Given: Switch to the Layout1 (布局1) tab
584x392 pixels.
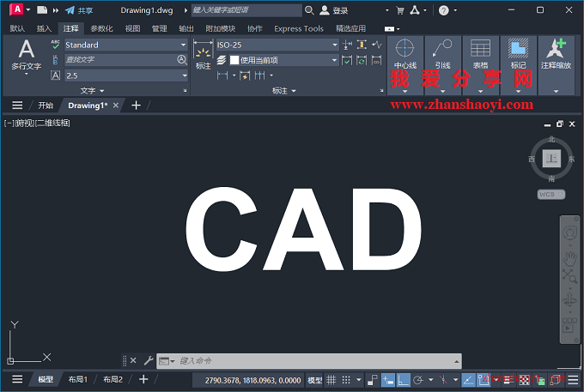Looking at the screenshot, I should pyautogui.click(x=78, y=379).
